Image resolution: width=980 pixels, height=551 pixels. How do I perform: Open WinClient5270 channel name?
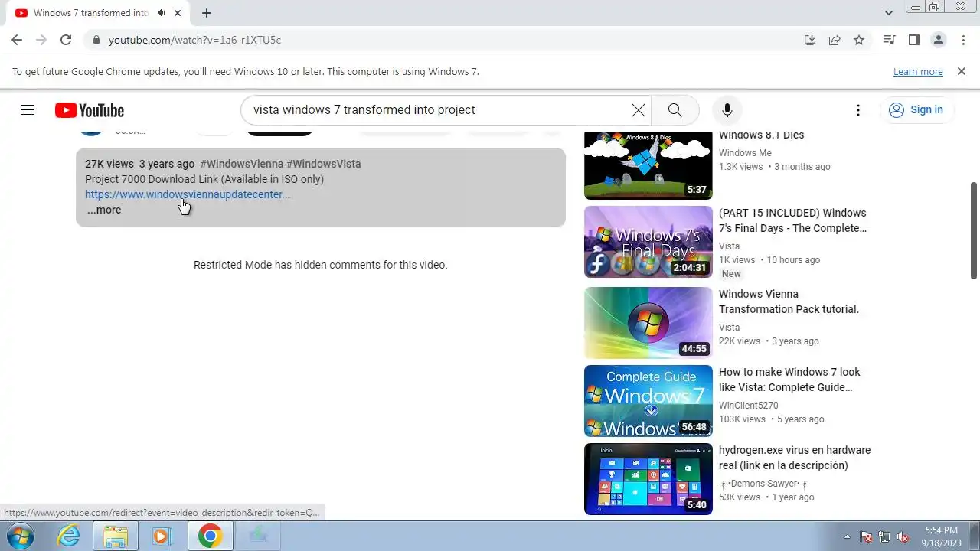pos(748,406)
